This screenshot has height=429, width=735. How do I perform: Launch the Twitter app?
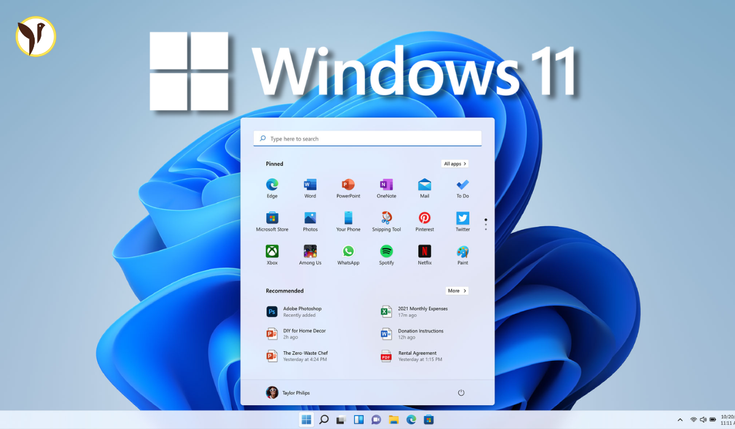pyautogui.click(x=463, y=221)
